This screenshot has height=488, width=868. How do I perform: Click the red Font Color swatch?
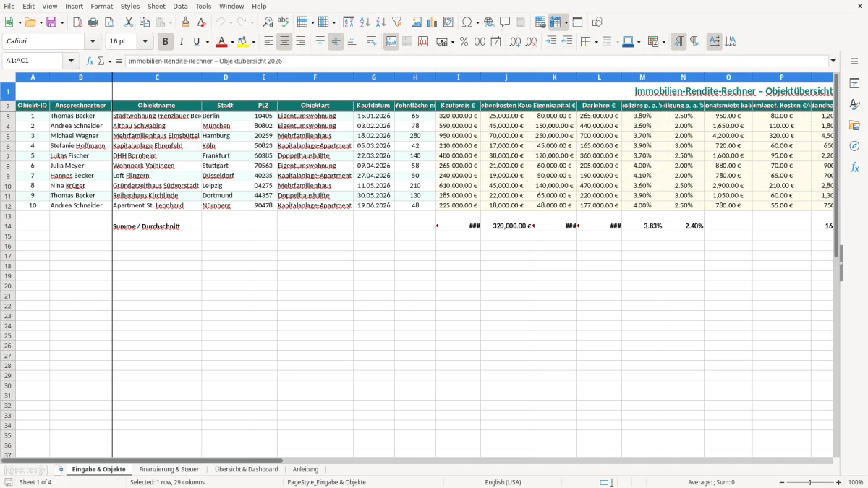pos(222,42)
